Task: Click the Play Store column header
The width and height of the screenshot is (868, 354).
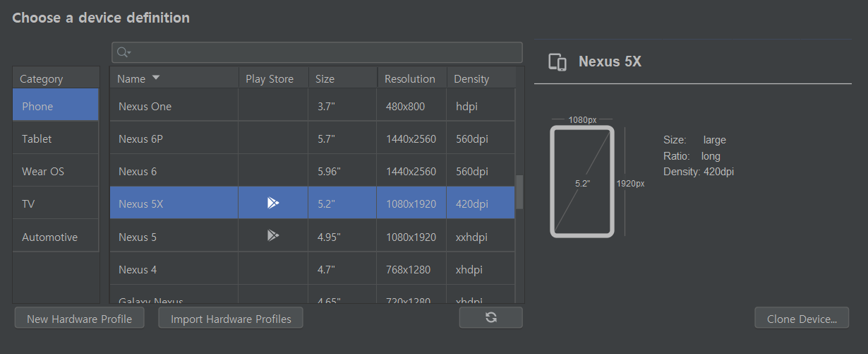Action: (273, 78)
